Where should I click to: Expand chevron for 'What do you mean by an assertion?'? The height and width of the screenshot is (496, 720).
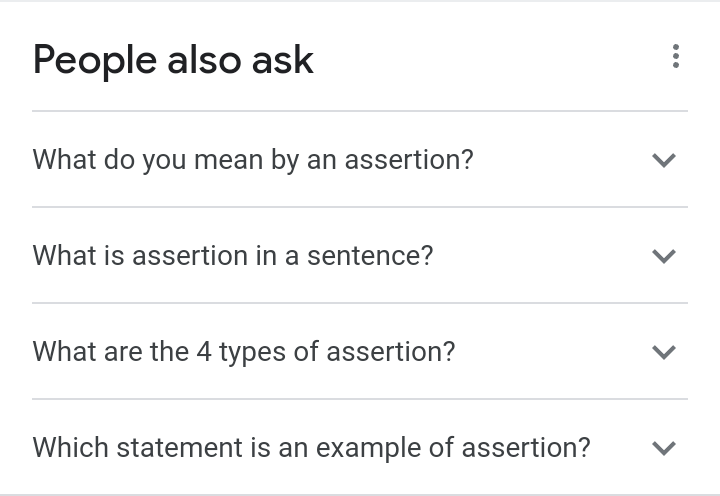(664, 160)
